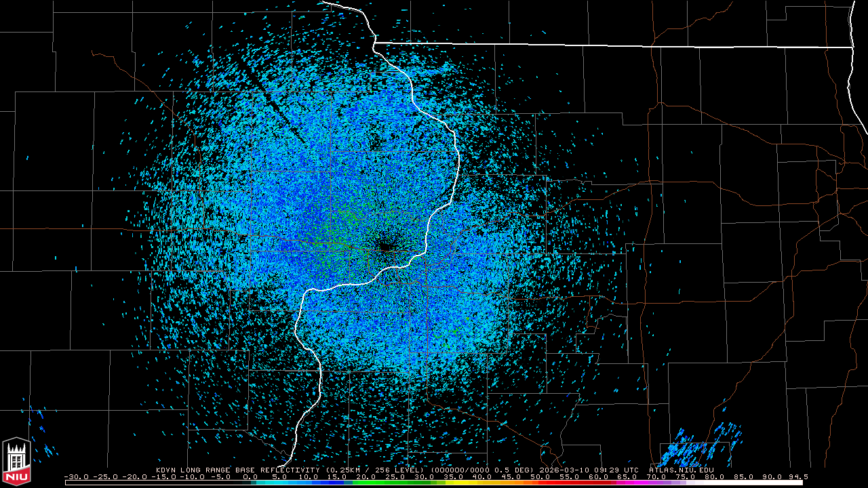Click the "-30.0" scale label

coord(77,476)
